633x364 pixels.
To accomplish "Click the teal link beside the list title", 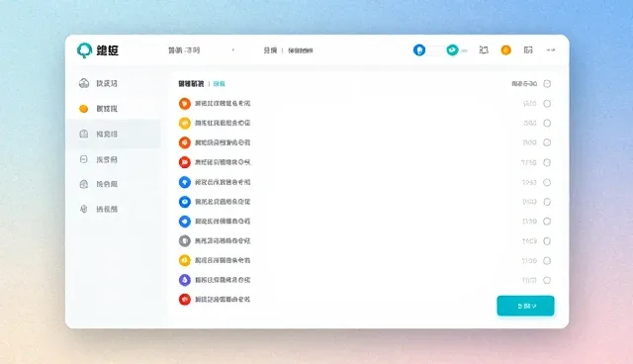I will tap(219, 84).
